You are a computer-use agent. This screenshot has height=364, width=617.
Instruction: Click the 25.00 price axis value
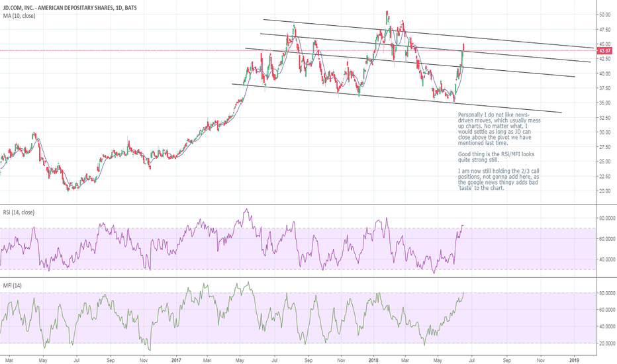tap(605, 161)
